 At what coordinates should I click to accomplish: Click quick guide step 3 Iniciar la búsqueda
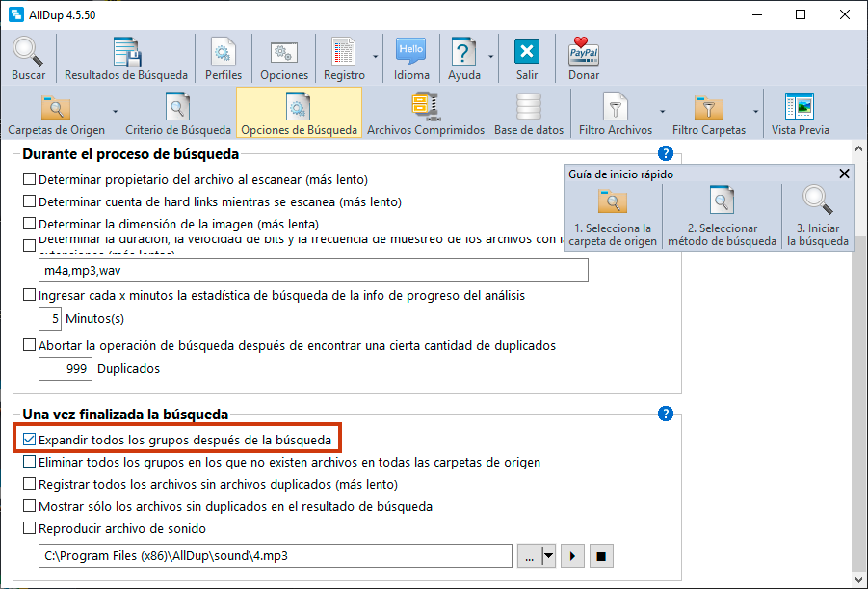pos(818,217)
